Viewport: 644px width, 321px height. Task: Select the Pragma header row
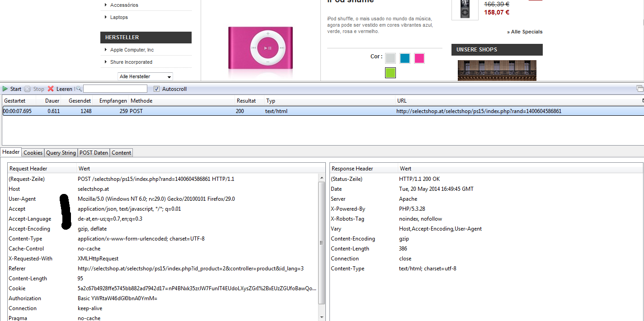coord(163,318)
